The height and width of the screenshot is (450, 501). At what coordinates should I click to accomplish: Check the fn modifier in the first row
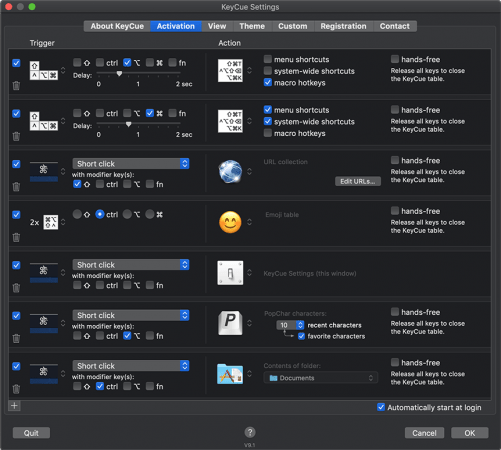(172, 62)
